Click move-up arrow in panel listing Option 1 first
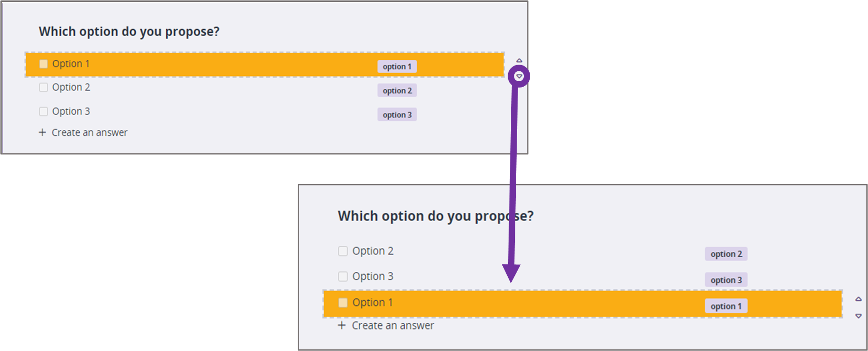The width and height of the screenshot is (868, 351). point(519,61)
